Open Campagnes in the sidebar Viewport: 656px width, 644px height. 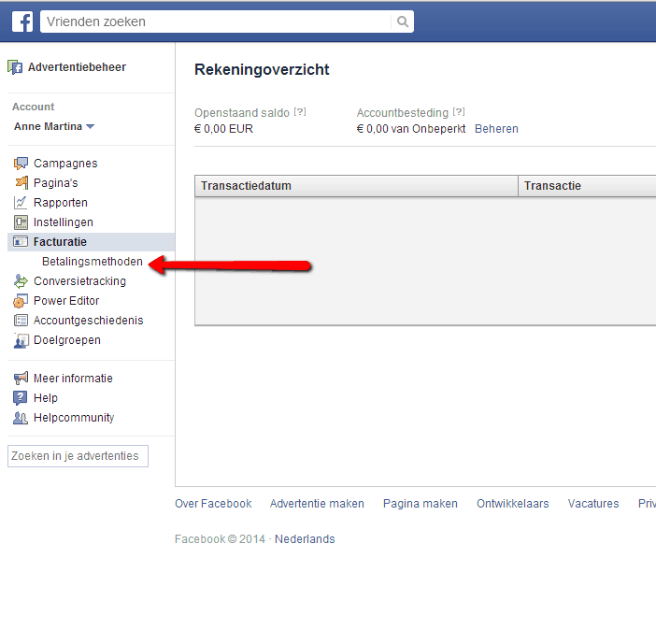pos(65,164)
